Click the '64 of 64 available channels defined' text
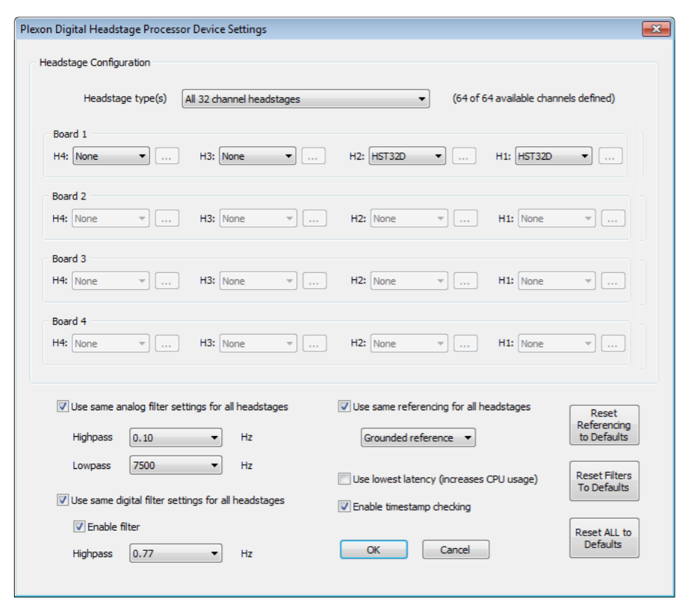This screenshot has height=616, width=687. (534, 99)
